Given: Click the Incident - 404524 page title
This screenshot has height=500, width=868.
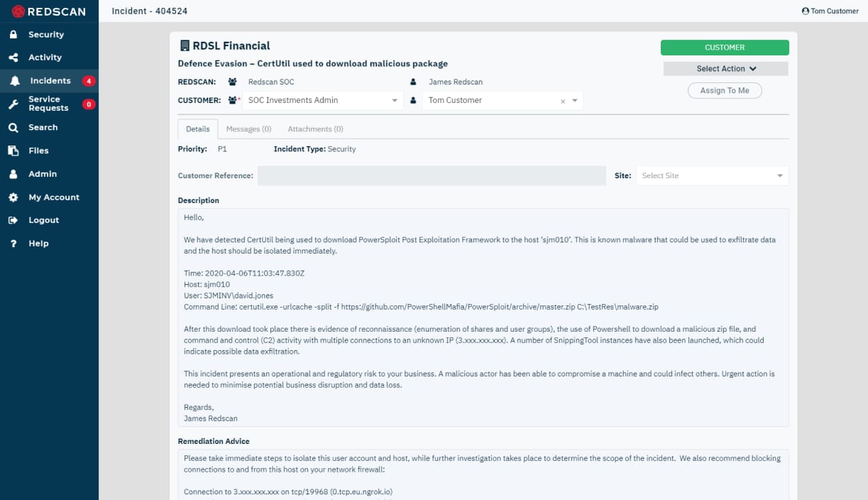Looking at the screenshot, I should click(x=150, y=11).
